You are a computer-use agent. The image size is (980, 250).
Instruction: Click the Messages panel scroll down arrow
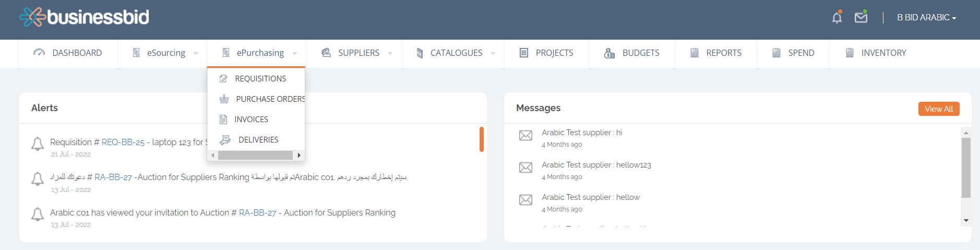[966, 221]
